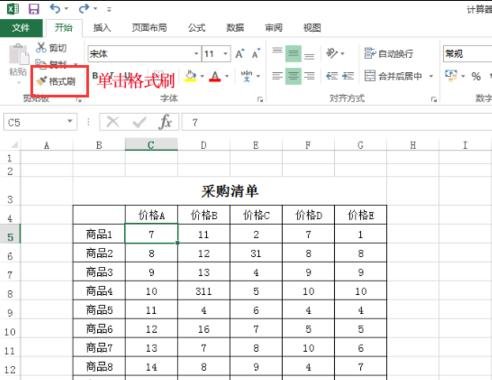Open merge and center dropdown arrow
Viewport: 492px width, 380px height.
[x=431, y=76]
